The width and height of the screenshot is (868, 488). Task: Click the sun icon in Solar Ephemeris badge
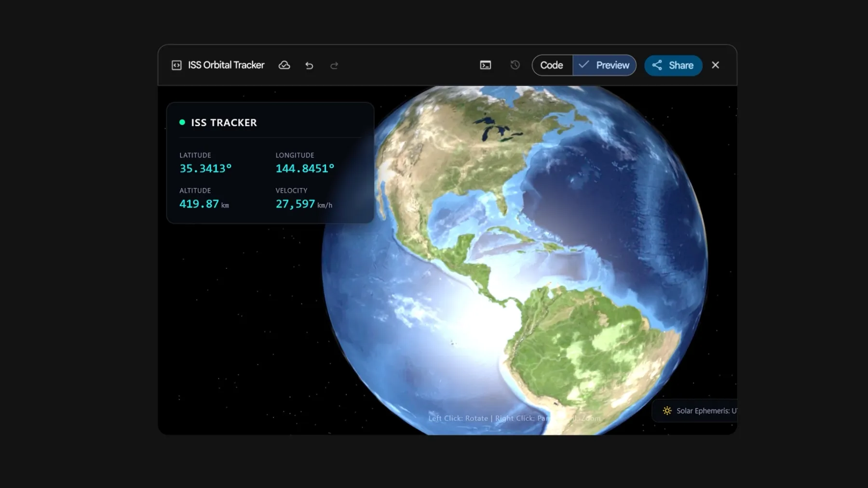(667, 410)
